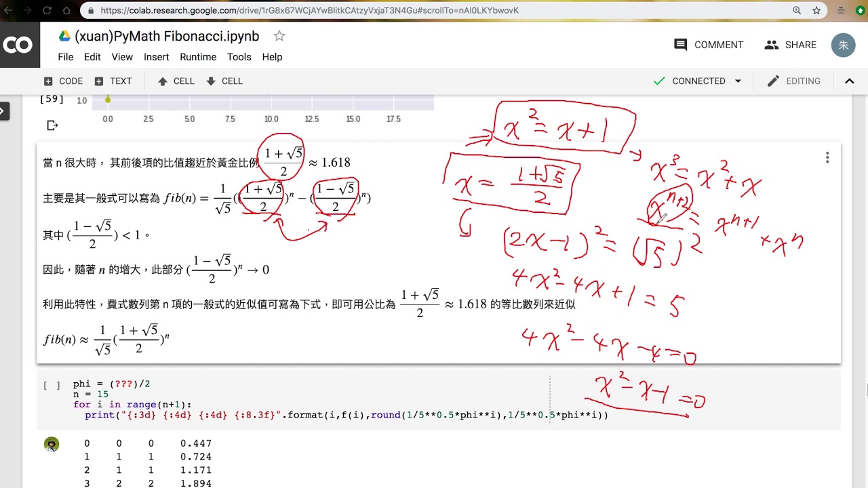The height and width of the screenshot is (488, 868).
Task: Open browser zoom indicator icon
Action: pos(797,10)
